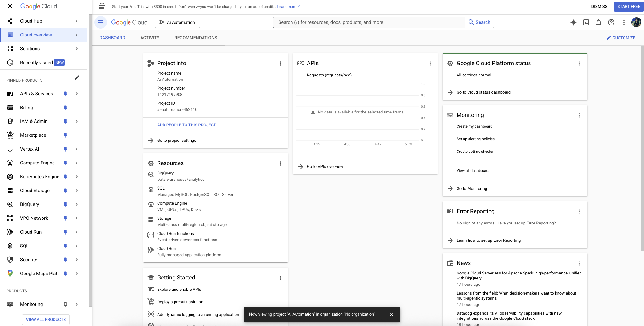
Task: Unpin VPC Network from pinned products
Action: coord(65,218)
